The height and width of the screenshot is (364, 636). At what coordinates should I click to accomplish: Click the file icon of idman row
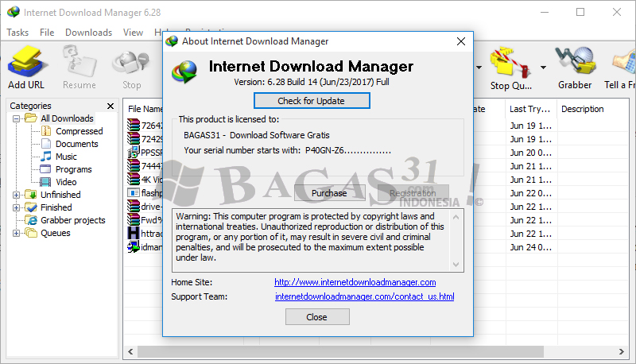134,246
